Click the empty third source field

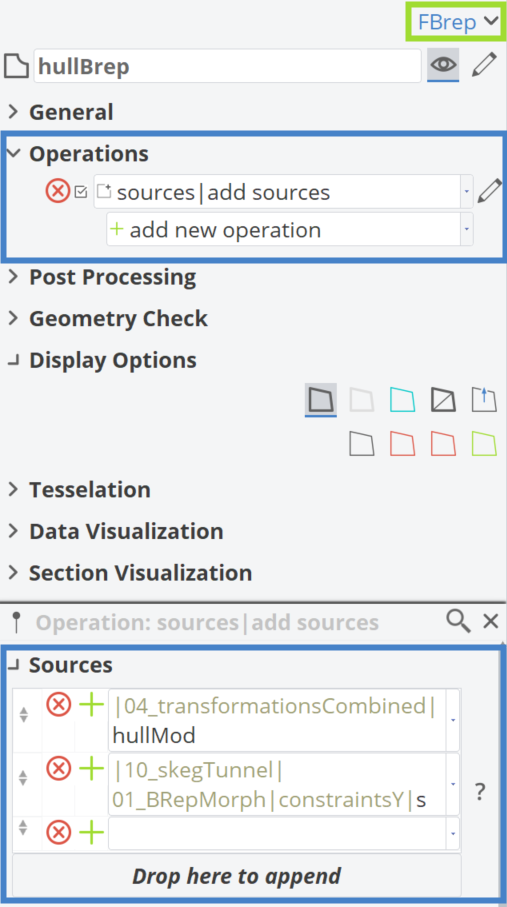point(277,834)
